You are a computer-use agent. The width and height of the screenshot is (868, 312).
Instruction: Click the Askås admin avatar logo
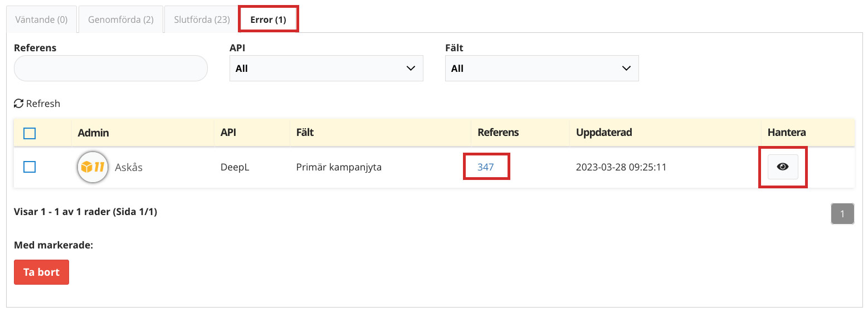[x=92, y=167]
